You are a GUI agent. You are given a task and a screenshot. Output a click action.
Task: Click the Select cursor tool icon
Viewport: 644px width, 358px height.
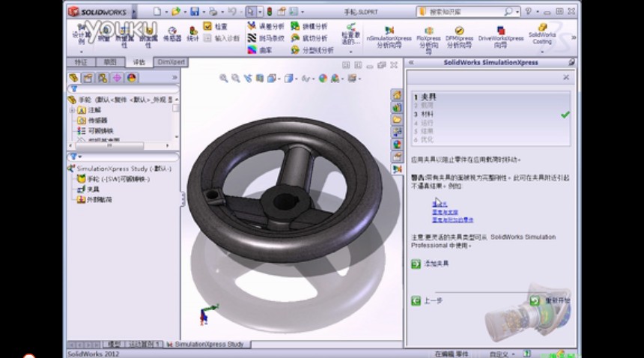click(x=251, y=11)
